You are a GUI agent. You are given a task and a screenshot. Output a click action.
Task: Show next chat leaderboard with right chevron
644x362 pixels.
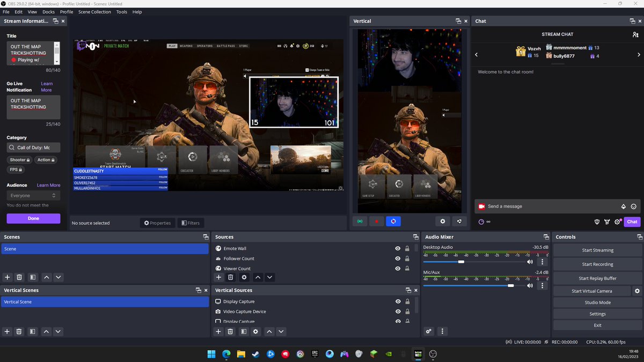click(x=639, y=55)
